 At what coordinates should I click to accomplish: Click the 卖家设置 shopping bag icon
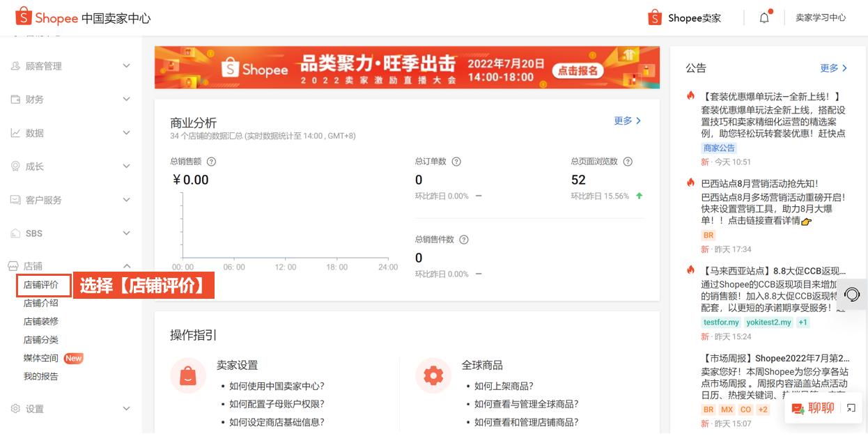coord(188,375)
